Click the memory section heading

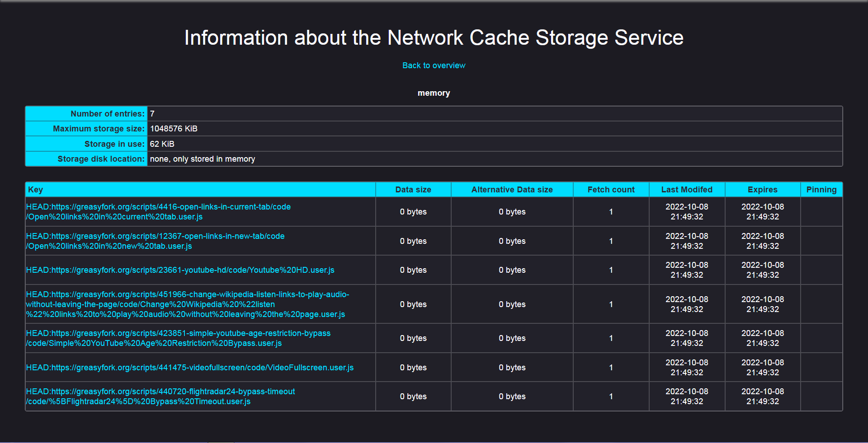[434, 93]
